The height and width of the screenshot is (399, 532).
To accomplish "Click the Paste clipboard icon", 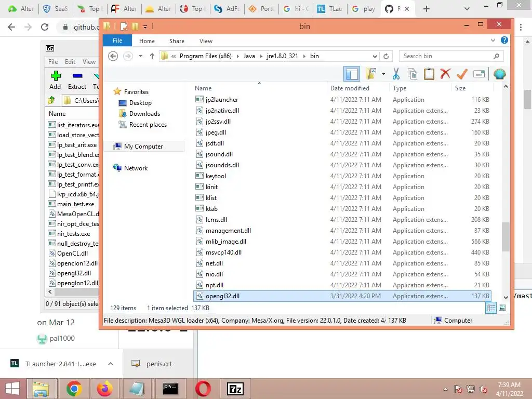I will (x=429, y=74).
